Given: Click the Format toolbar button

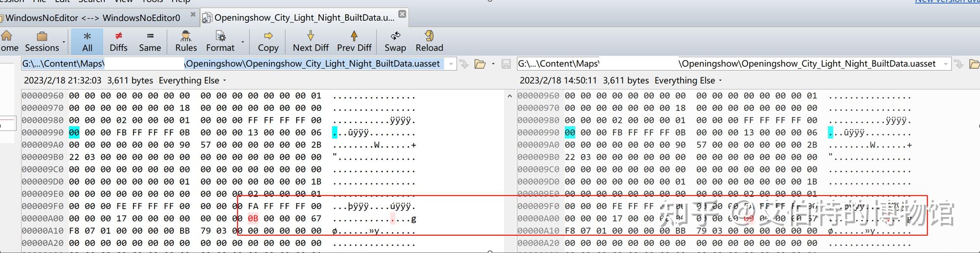Looking at the screenshot, I should coord(220,41).
